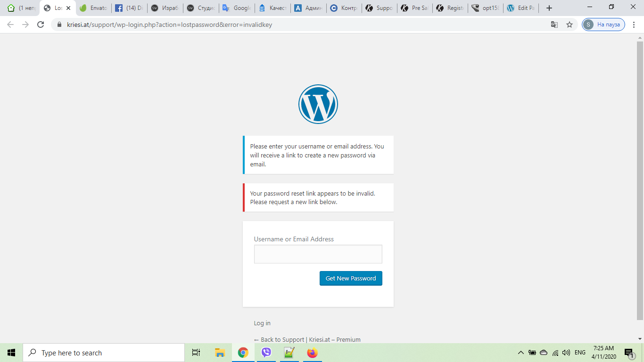Screen dimensions: 644x362
Task: Click the taskbar search box
Action: 104,353
